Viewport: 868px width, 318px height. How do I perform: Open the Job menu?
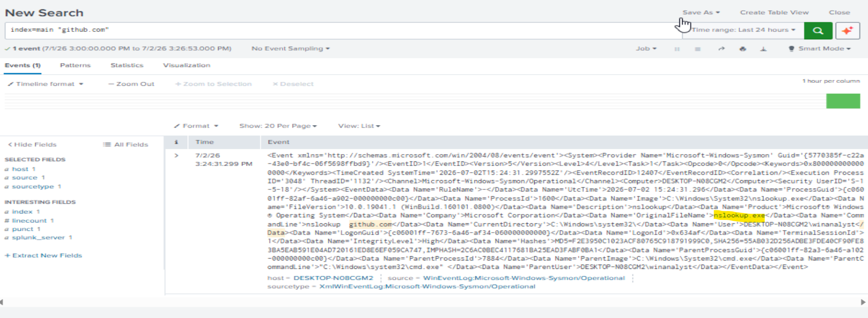[x=646, y=49]
